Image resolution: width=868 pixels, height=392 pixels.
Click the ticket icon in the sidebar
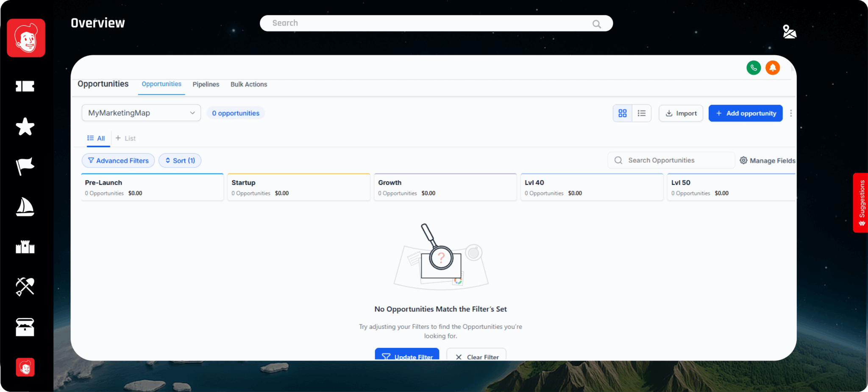coord(25,87)
